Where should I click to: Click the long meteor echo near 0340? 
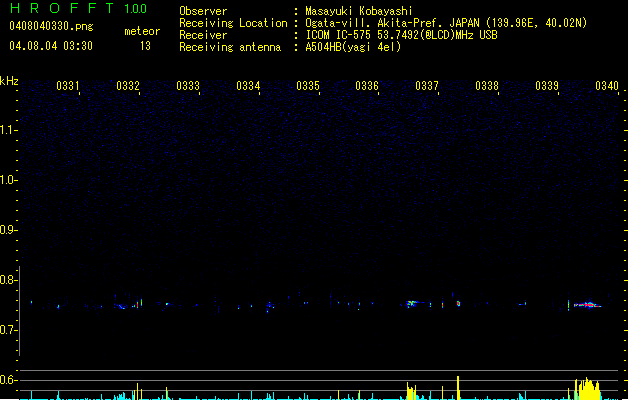(x=587, y=305)
